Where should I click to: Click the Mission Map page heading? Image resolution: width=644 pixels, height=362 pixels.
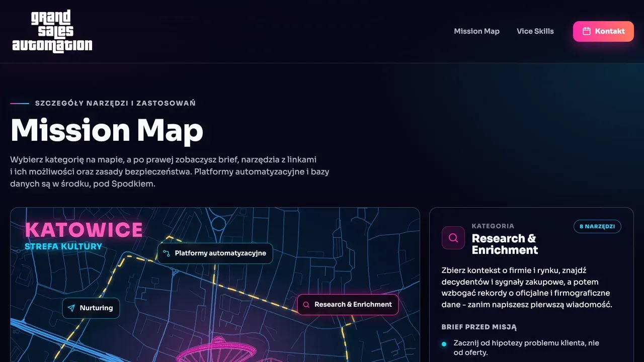107,130
